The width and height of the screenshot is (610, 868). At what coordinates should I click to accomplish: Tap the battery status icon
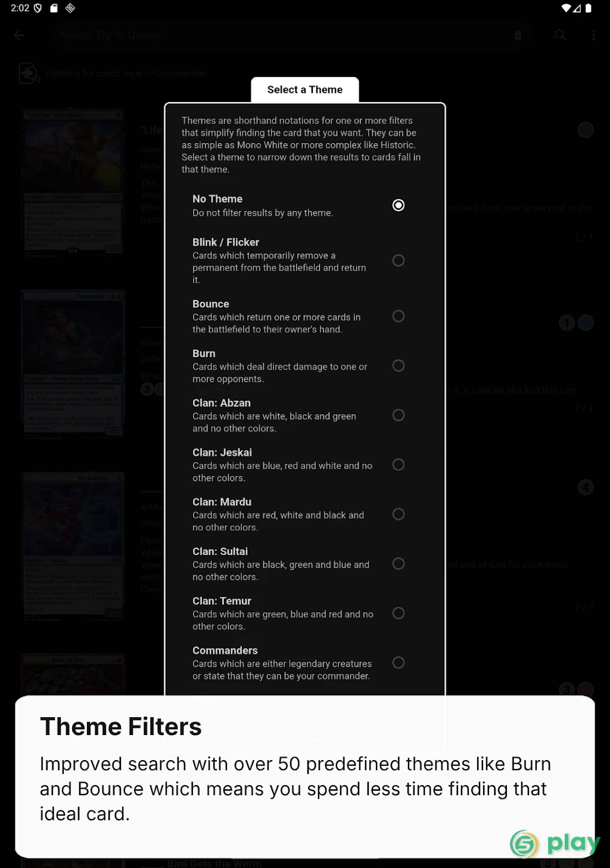coord(589,8)
